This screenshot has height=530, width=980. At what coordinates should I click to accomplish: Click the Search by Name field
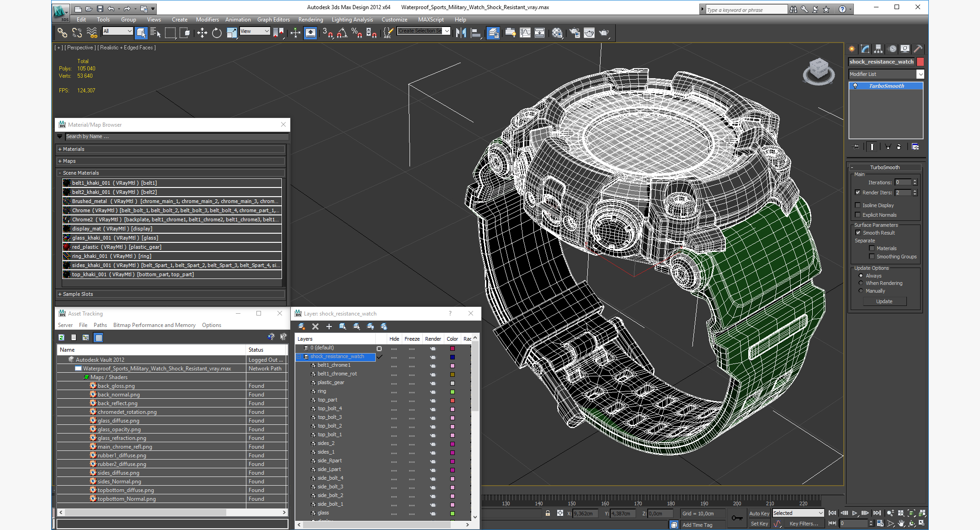point(176,136)
